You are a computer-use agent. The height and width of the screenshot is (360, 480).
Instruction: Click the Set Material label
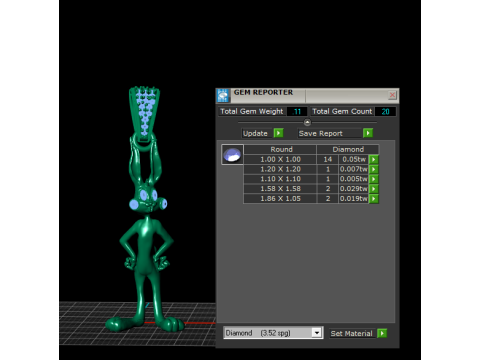click(x=351, y=333)
